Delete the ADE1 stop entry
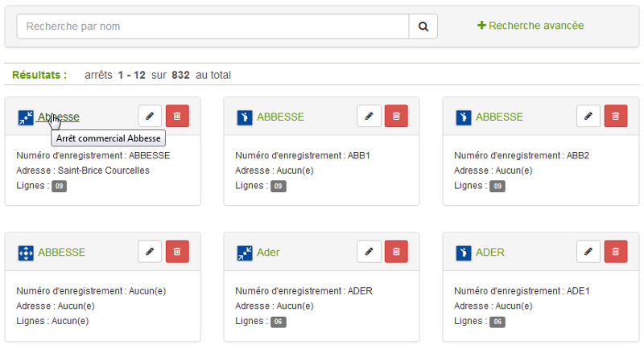This screenshot has width=644, height=345. [615, 252]
